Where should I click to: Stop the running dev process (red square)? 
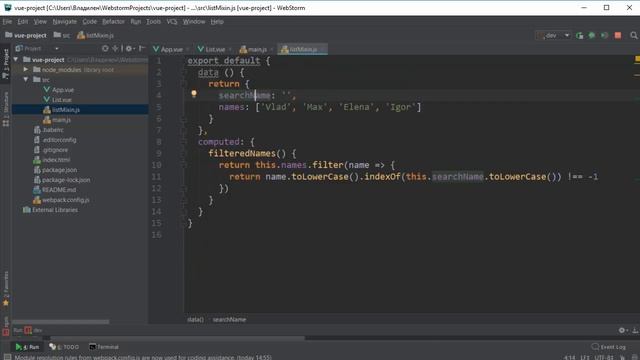point(618,36)
